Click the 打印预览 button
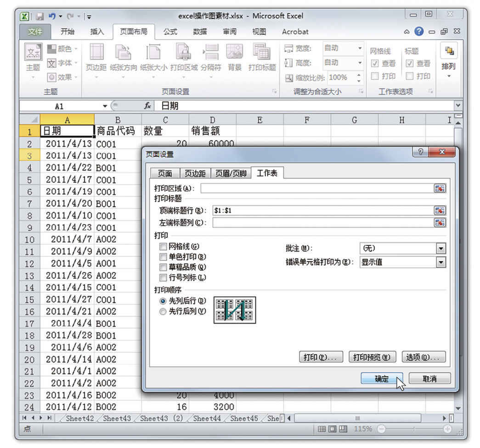 [372, 357]
